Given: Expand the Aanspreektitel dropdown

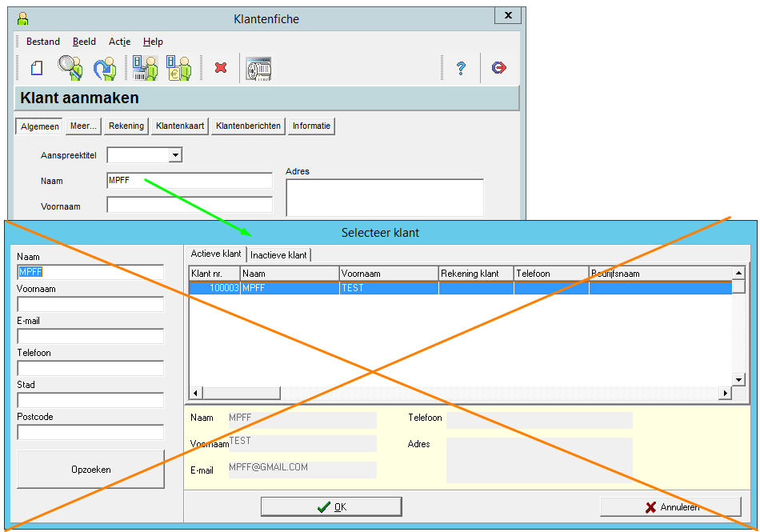Looking at the screenshot, I should point(175,155).
